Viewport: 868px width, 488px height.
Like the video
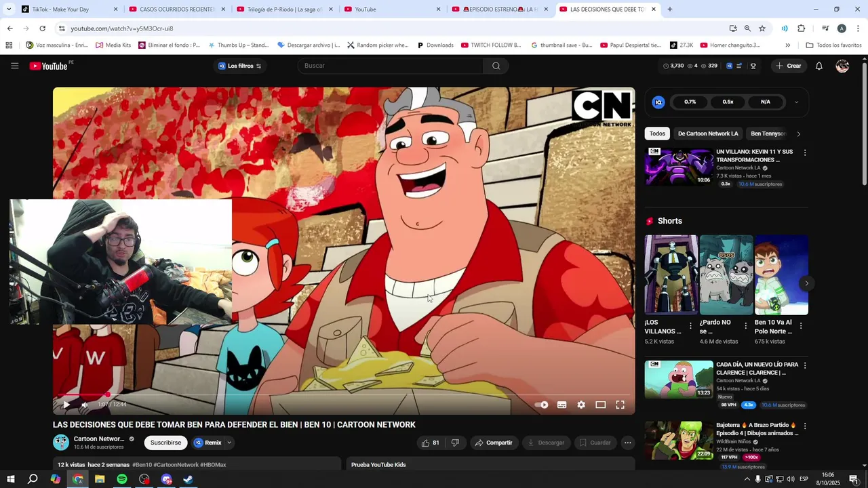[x=430, y=443]
